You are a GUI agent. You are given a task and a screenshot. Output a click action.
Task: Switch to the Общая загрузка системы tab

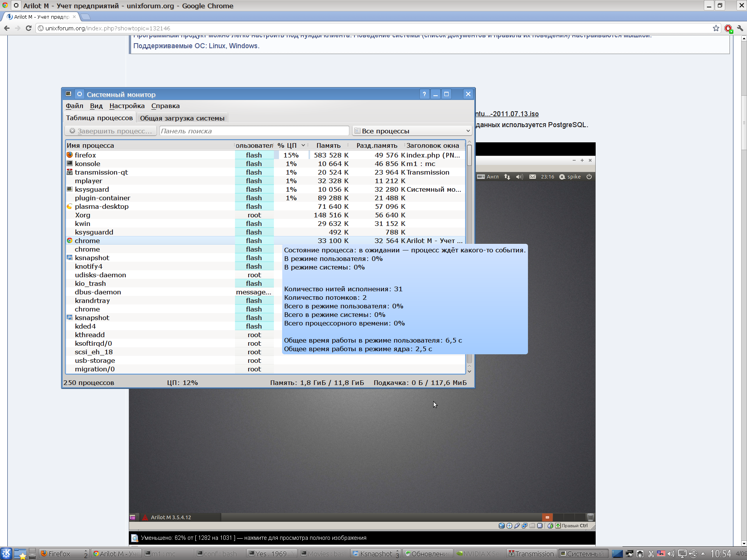pyautogui.click(x=182, y=118)
